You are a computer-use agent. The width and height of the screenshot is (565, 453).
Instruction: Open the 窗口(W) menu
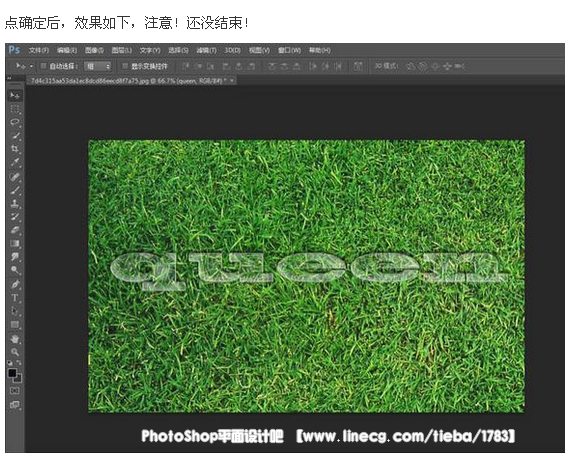(289, 50)
